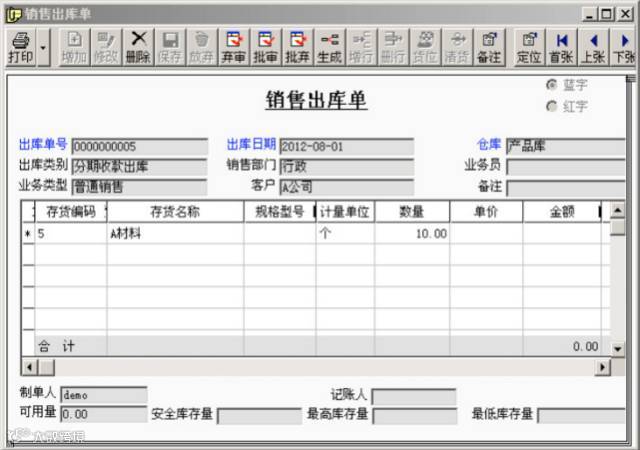Click the 金额 column header
Image resolution: width=640 pixels, height=450 pixels.
tap(562, 212)
